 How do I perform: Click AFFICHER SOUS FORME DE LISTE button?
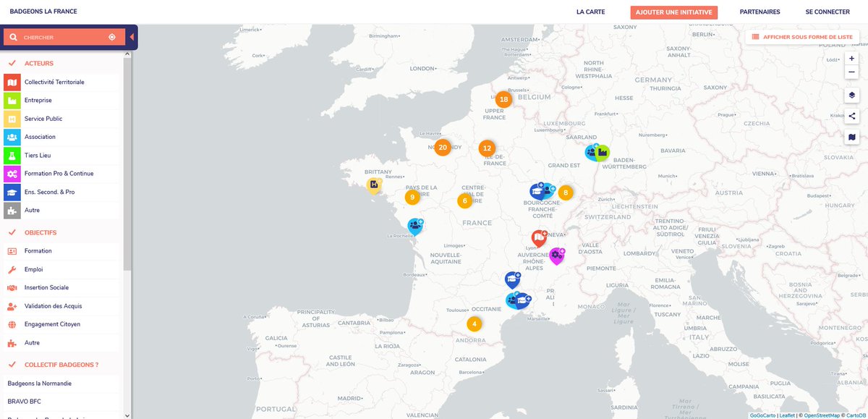(801, 36)
